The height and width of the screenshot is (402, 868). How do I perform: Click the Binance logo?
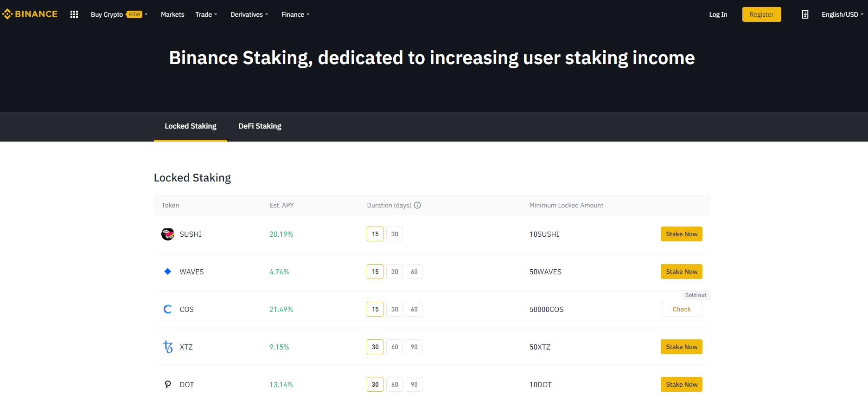pos(30,14)
